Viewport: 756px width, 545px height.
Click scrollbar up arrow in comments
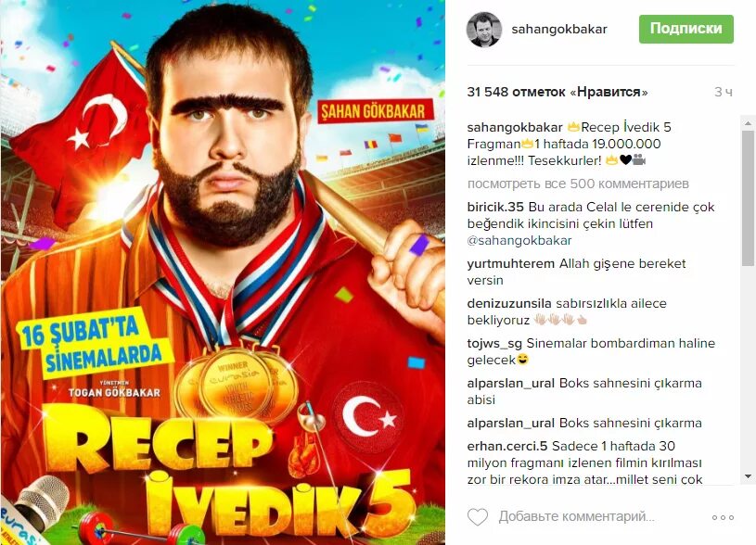click(748, 123)
